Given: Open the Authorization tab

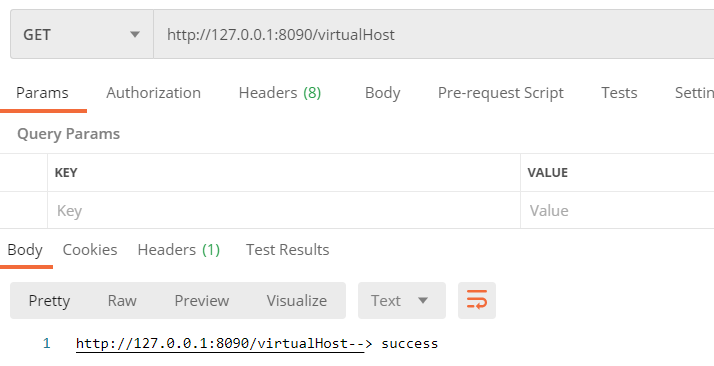Looking at the screenshot, I should [x=153, y=93].
